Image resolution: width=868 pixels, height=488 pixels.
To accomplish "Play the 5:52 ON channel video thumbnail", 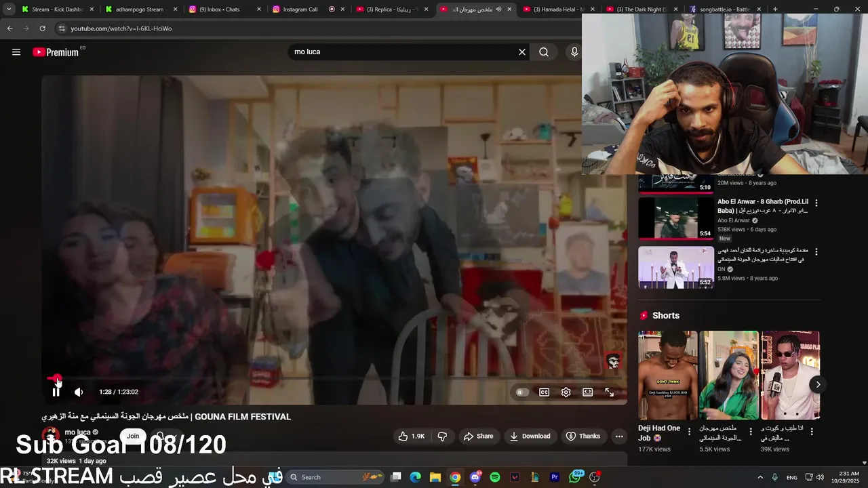I will click(x=676, y=267).
